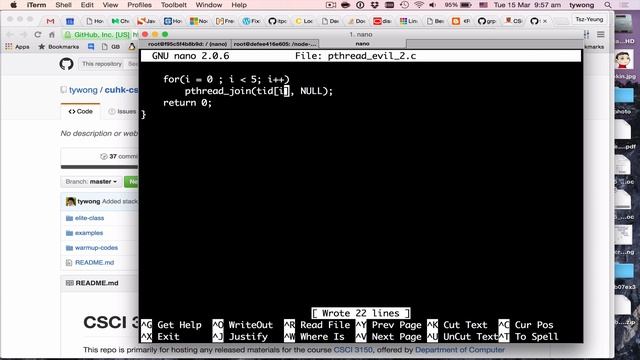Screen dimensions: 640x360
Task: Click the date and time display
Action: coord(527,5)
